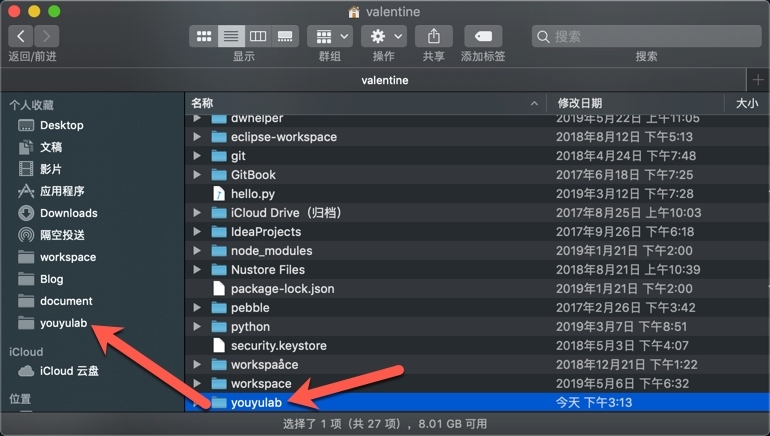Expand the node_modules folder triangle

(x=197, y=251)
